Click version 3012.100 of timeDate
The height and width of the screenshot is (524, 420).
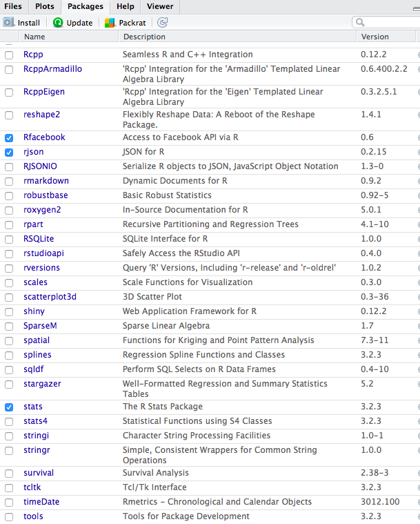(380, 502)
